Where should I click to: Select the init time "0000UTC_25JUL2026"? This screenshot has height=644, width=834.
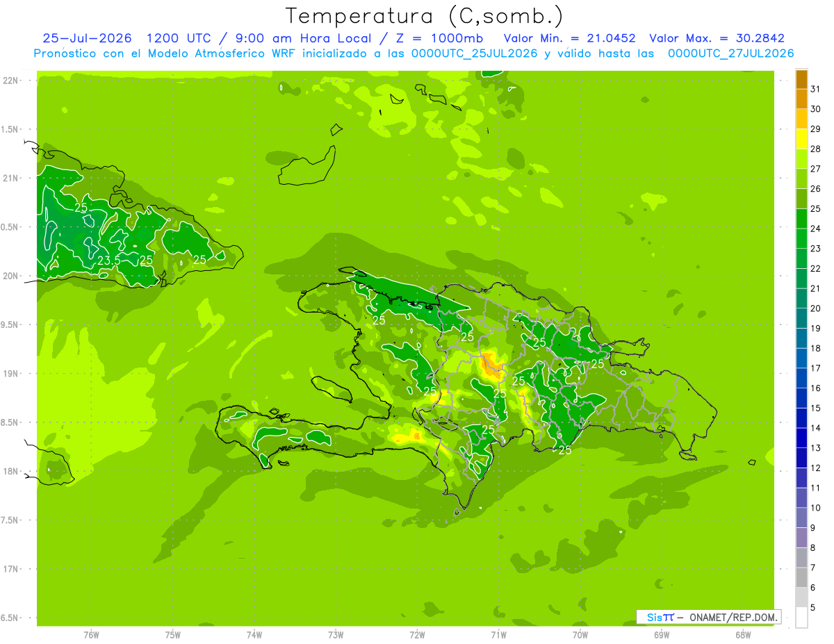[474, 53]
